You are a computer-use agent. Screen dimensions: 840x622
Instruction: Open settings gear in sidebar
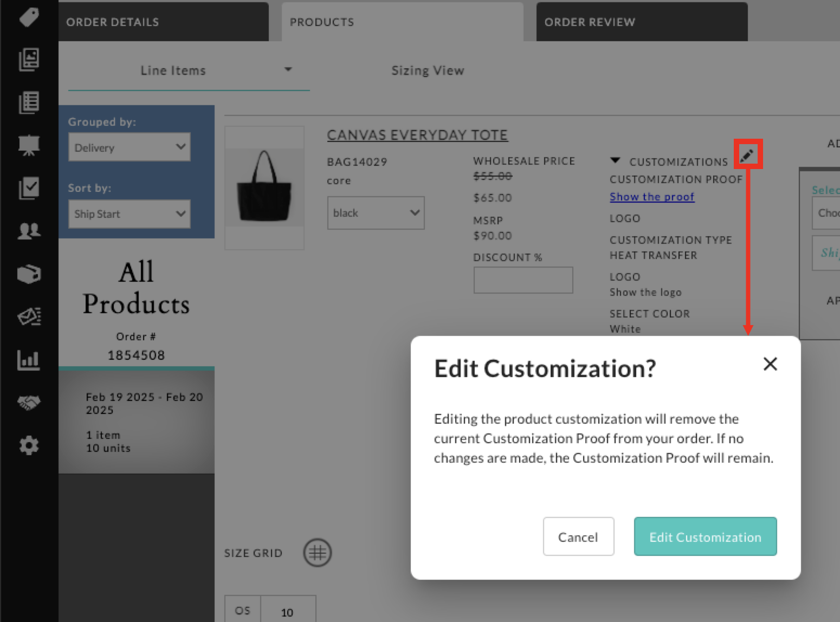click(29, 445)
